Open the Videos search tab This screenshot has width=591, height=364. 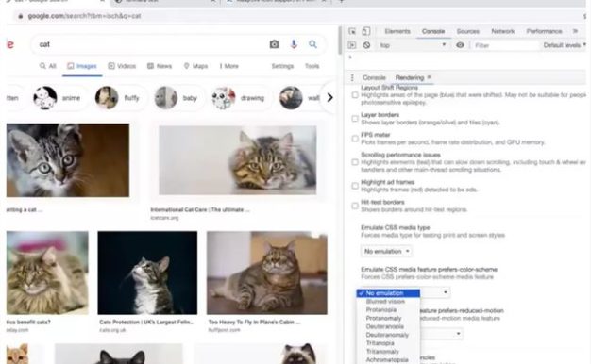[x=122, y=66]
